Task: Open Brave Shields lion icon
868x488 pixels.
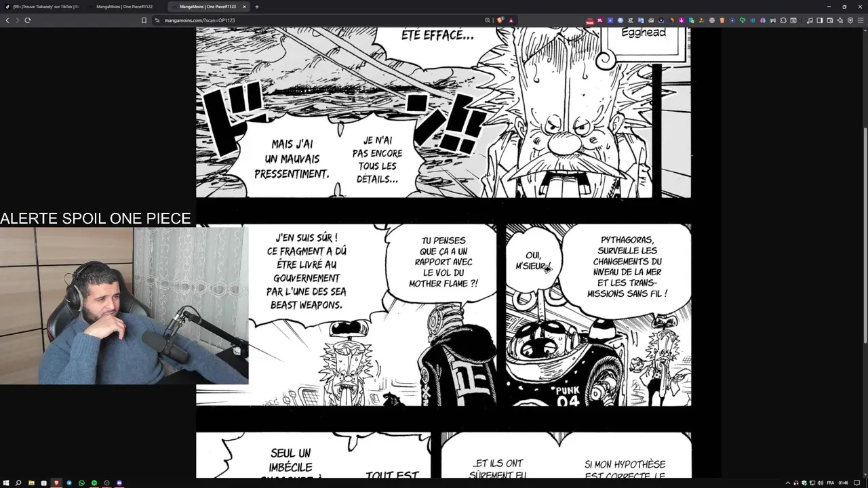Action: coord(500,20)
